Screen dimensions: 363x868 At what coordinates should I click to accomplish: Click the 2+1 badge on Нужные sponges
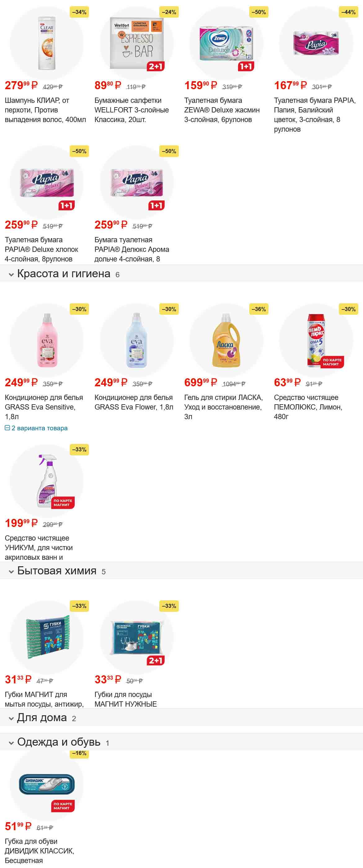coord(155,660)
